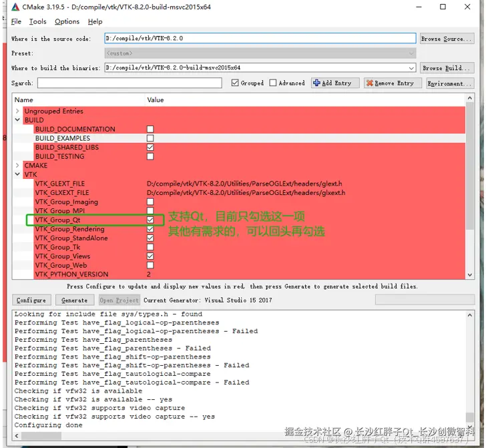
Task: Click the Open Project button
Action: (119, 300)
